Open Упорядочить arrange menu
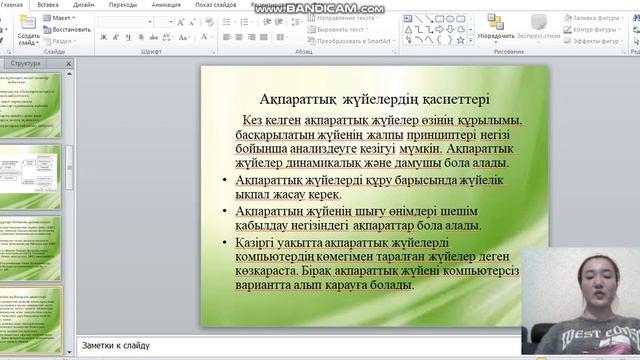 (x=496, y=28)
